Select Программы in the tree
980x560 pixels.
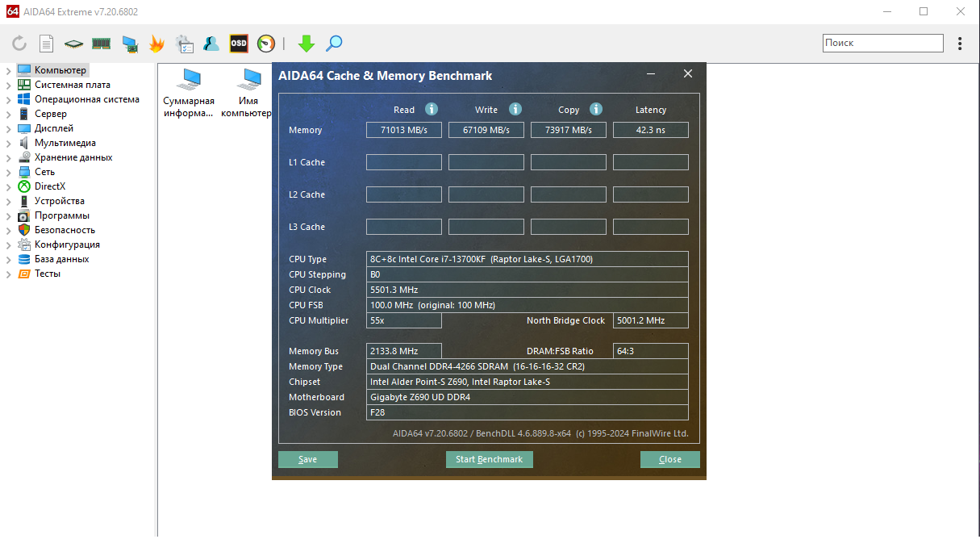click(62, 215)
